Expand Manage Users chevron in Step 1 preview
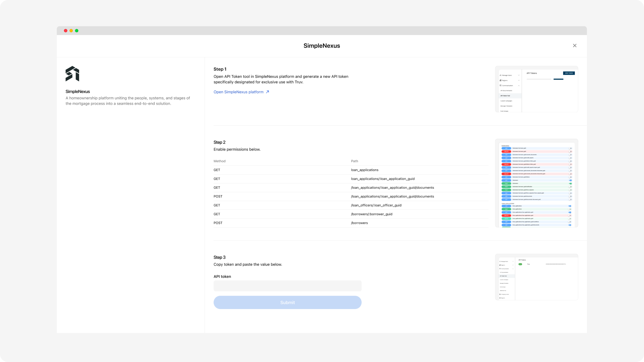 coord(519,75)
